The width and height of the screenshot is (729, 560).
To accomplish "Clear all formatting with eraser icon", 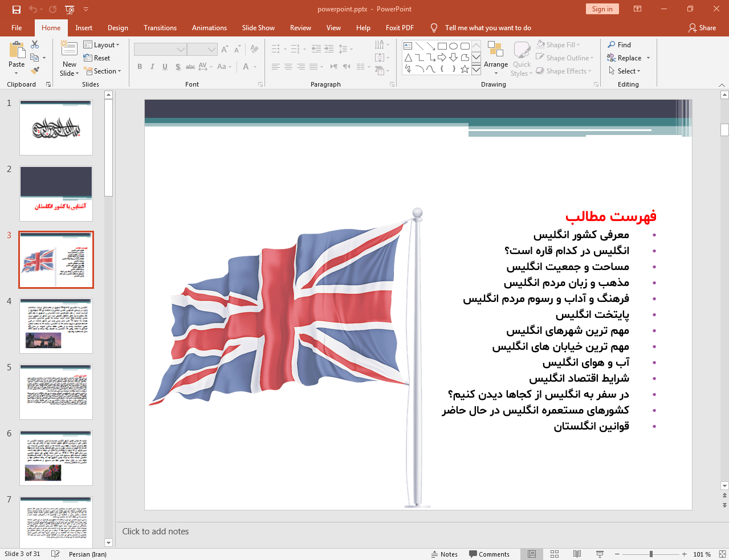I will click(254, 50).
